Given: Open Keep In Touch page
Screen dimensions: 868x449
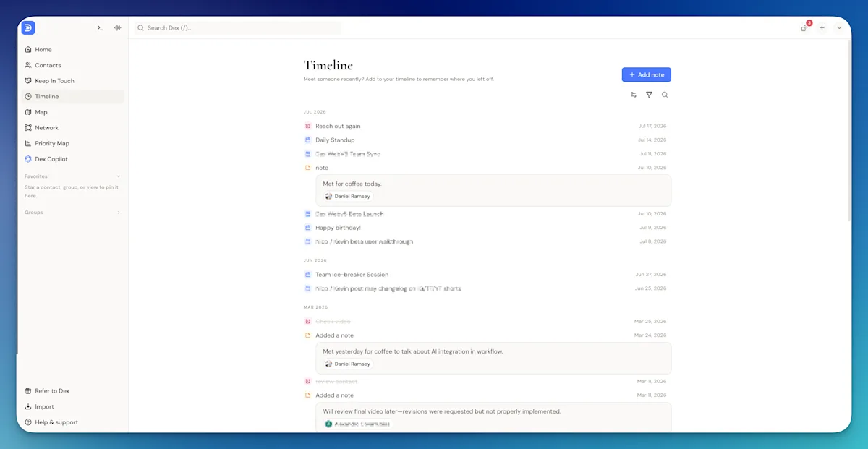Looking at the screenshot, I should click(x=72, y=81).
